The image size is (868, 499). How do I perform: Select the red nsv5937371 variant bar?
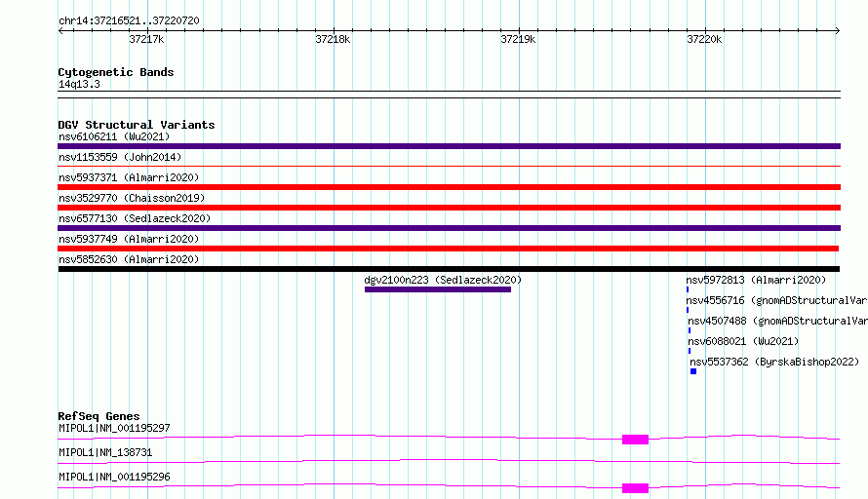[x=449, y=187]
